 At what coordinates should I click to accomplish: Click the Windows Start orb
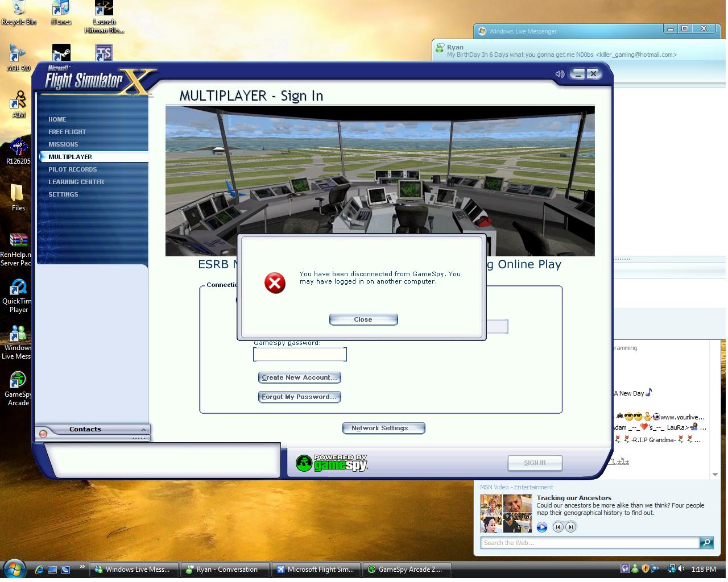pyautogui.click(x=14, y=569)
